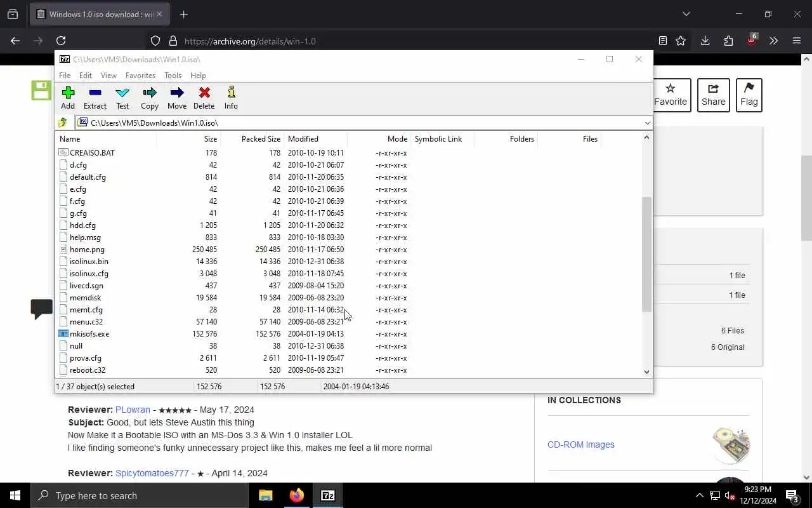The image size is (812, 508).
Task: Reload the archive.org page
Action: point(61,41)
